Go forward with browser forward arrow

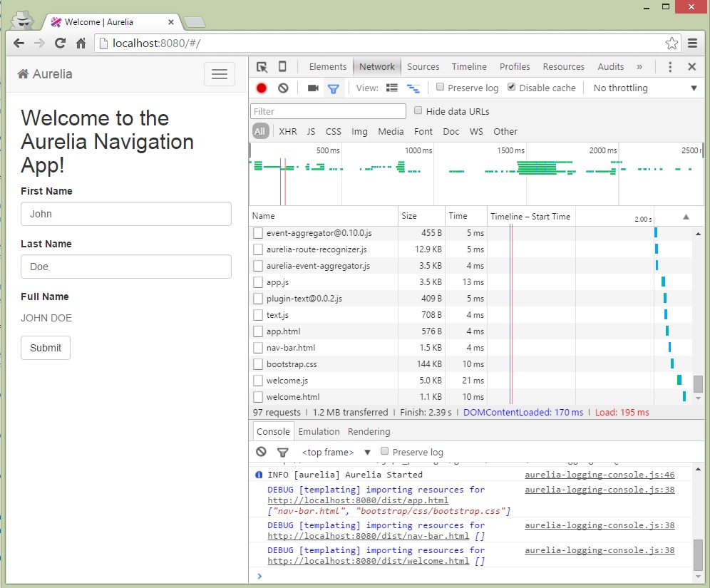tap(39, 43)
